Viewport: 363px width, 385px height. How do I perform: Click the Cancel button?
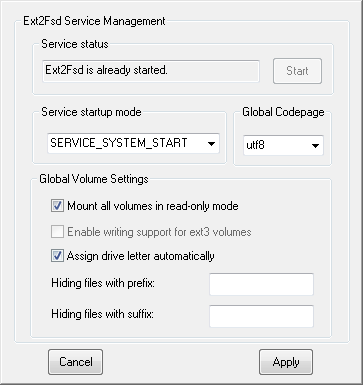(x=75, y=362)
